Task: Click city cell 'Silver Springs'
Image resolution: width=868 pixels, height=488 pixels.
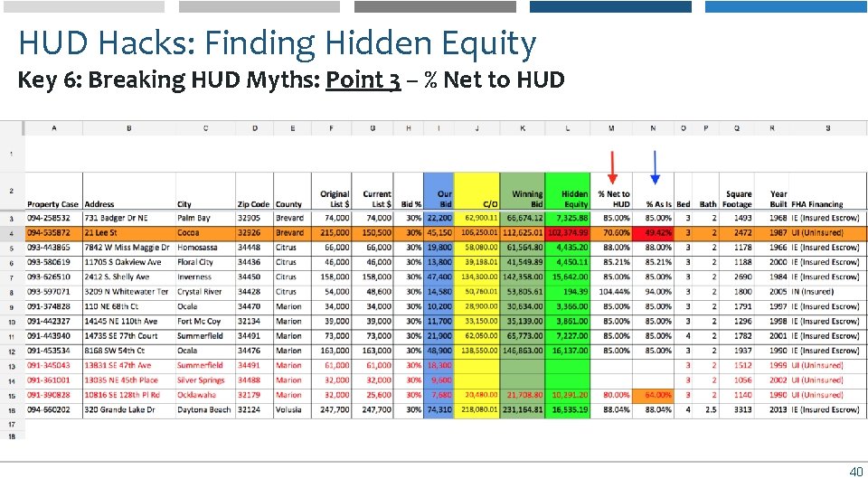Action: coord(205,380)
